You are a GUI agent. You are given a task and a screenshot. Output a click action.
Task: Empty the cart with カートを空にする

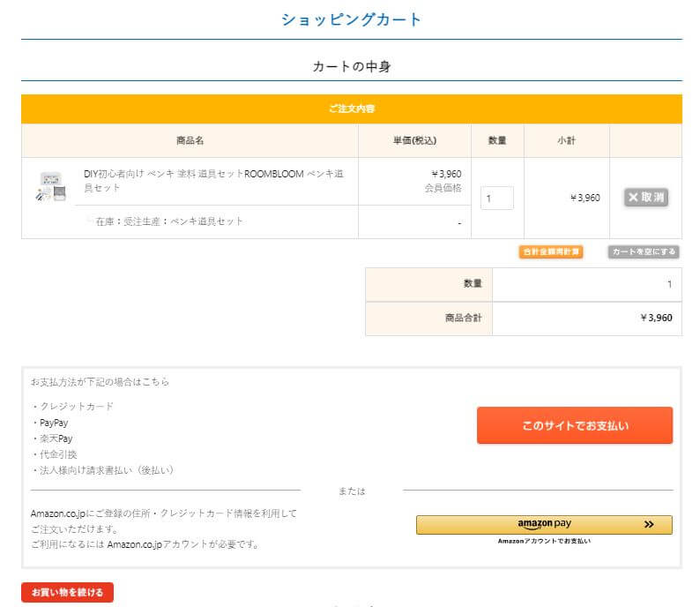click(644, 252)
